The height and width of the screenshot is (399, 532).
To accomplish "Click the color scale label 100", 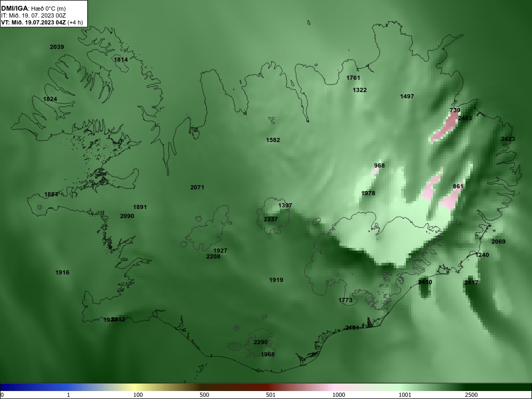I will [x=138, y=395].
